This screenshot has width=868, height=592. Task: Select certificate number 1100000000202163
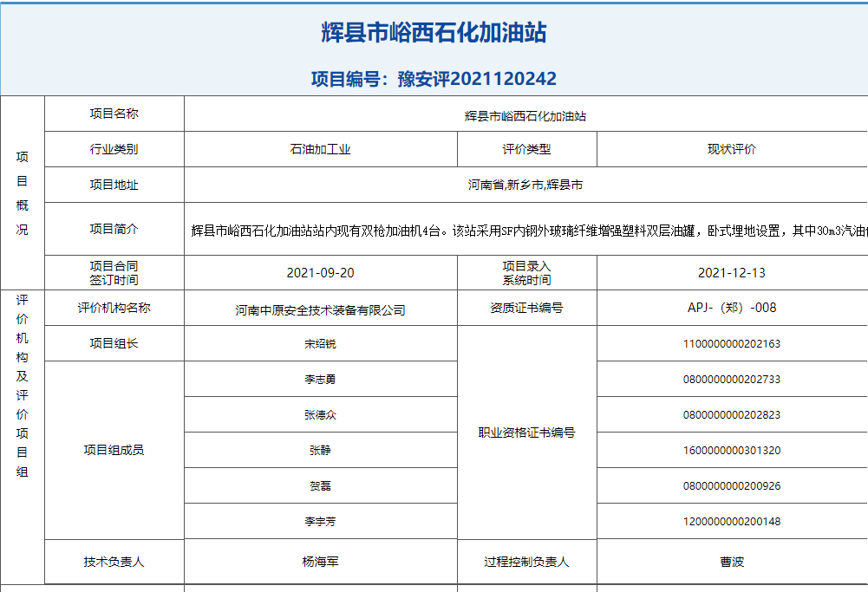point(732,343)
